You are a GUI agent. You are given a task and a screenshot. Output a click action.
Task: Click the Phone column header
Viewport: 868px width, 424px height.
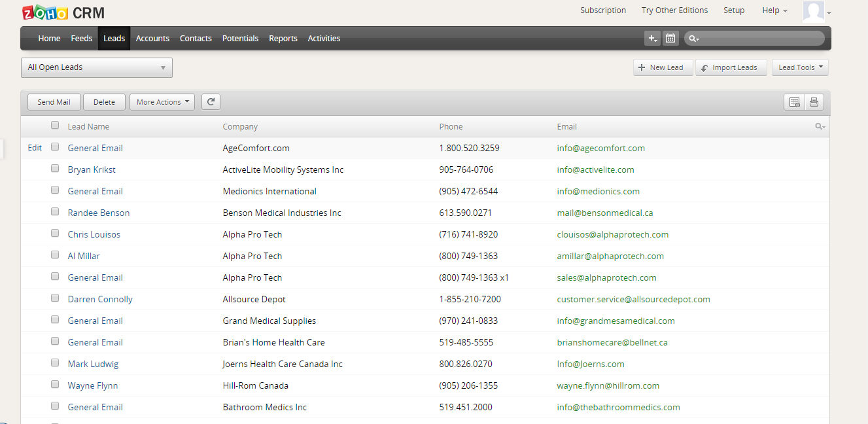tap(451, 126)
